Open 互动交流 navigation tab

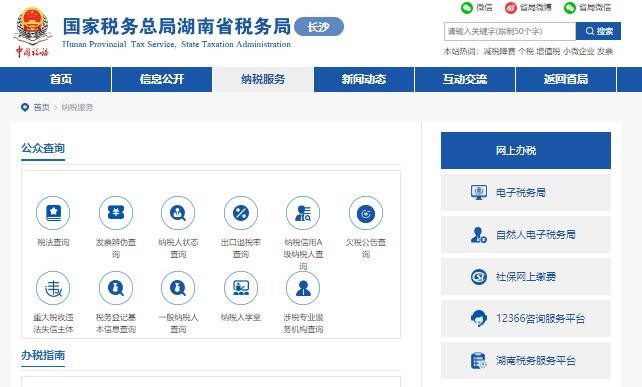[x=465, y=79]
